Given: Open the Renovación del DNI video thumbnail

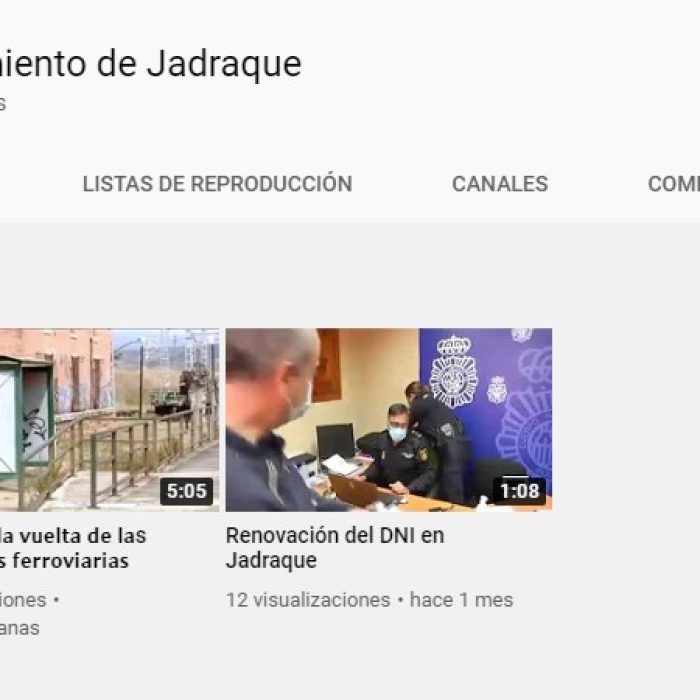Looking at the screenshot, I should [389, 420].
